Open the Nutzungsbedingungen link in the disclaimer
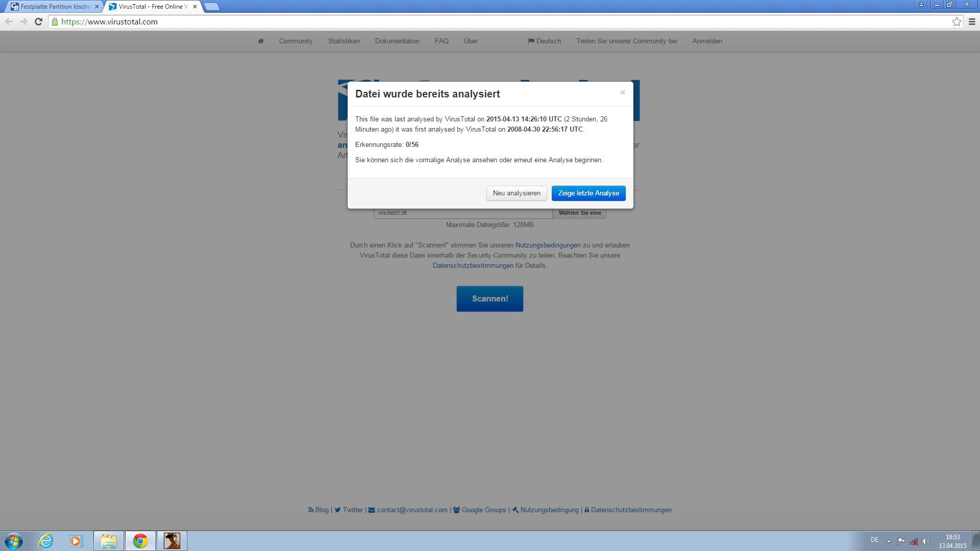980x551 pixels. coord(548,245)
